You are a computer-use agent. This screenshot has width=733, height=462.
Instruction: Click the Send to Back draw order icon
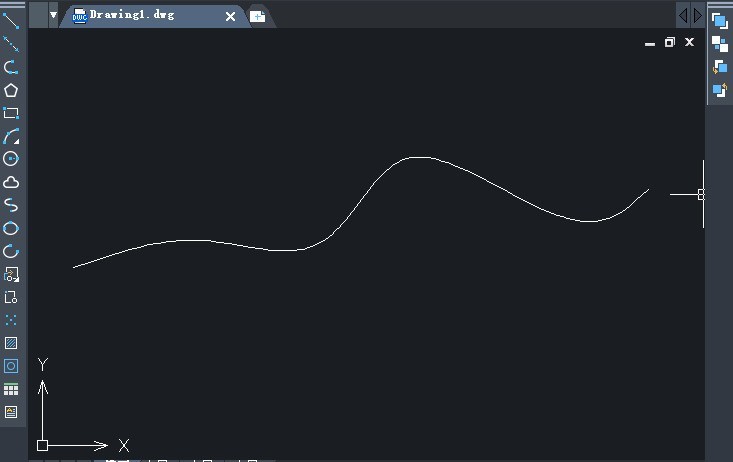(719, 44)
